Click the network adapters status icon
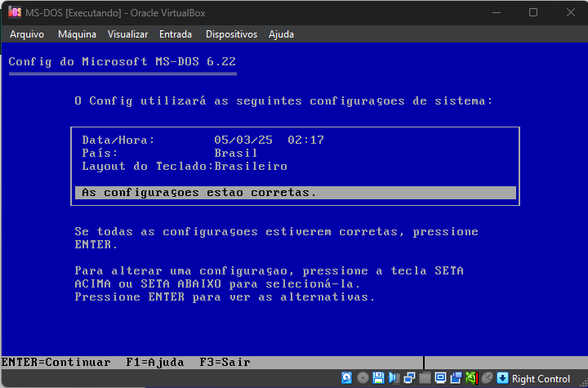 pos(409,378)
